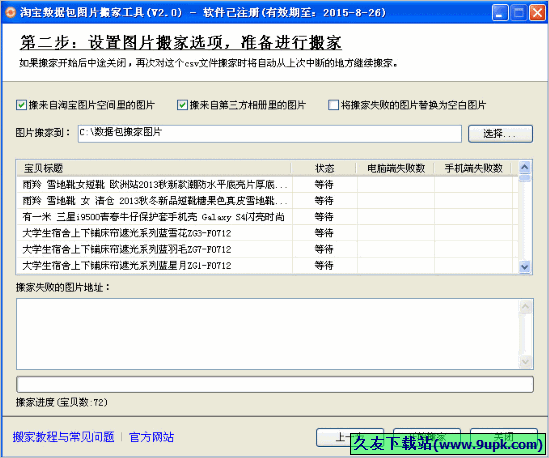Screen dimensions: 549x458
Task: Toggle 搬来自淘宝图片空间里的图片 checkbox
Action: click(x=21, y=105)
